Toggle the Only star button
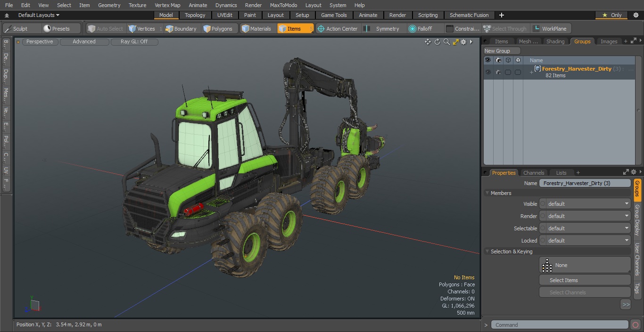This screenshot has width=644, height=332. [x=612, y=15]
